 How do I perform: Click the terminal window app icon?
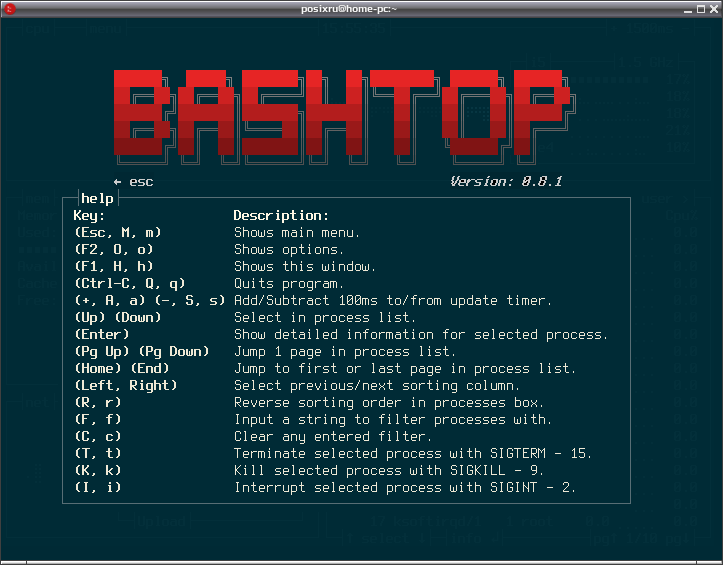[9, 9]
